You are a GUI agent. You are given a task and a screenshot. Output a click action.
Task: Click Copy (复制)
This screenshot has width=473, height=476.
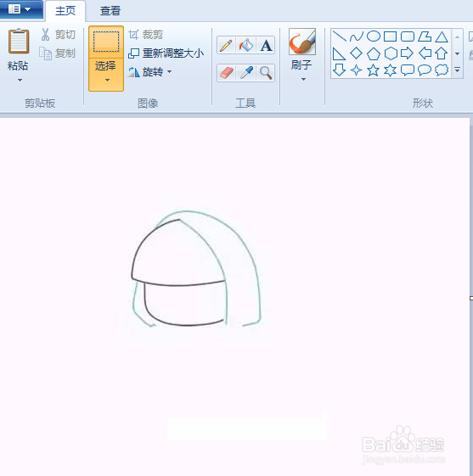(58, 53)
